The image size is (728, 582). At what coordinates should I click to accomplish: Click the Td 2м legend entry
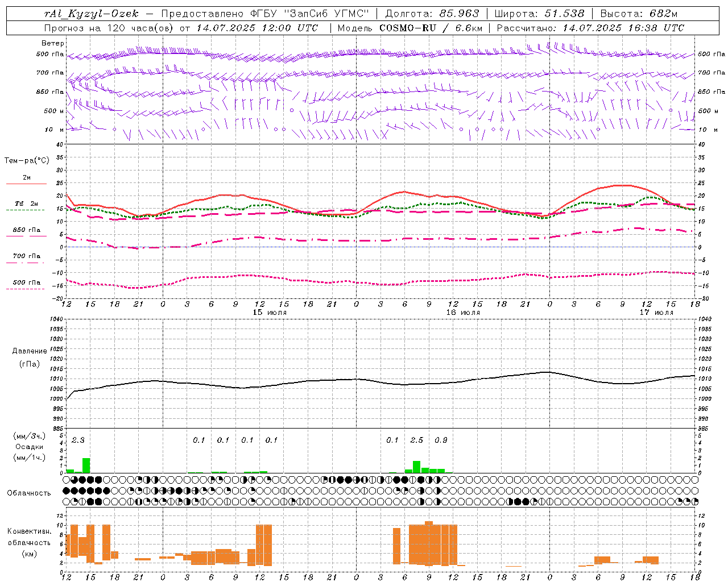27,203
